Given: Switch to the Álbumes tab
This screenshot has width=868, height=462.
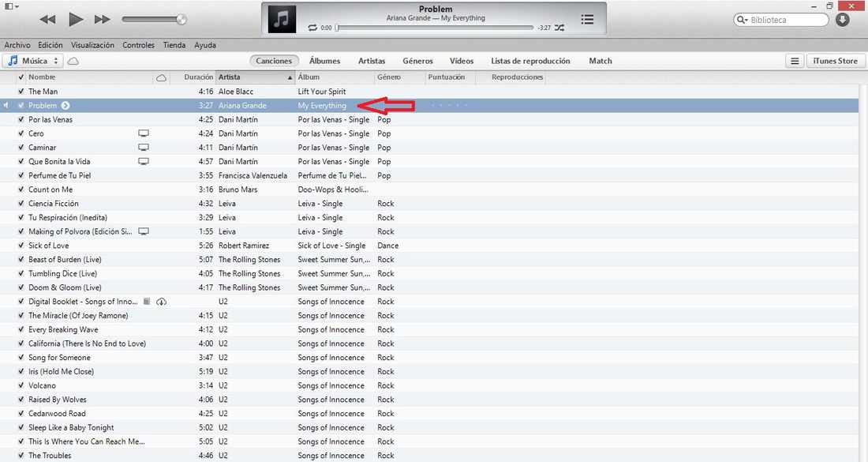Looking at the screenshot, I should point(324,61).
